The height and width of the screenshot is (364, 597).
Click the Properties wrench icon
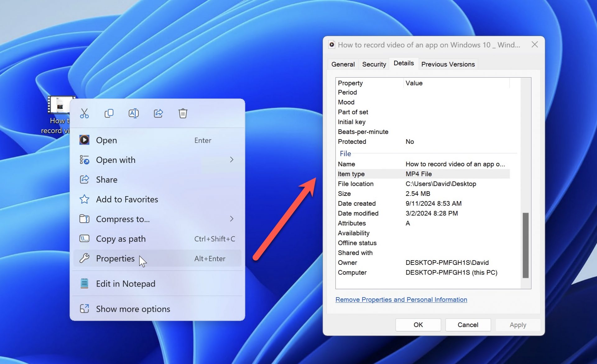tap(84, 258)
